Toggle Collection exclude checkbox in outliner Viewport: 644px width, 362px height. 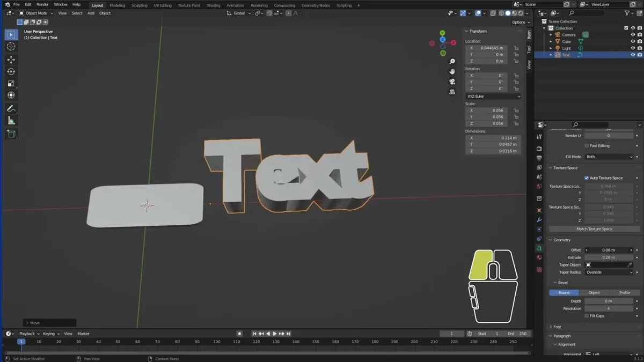626,28
